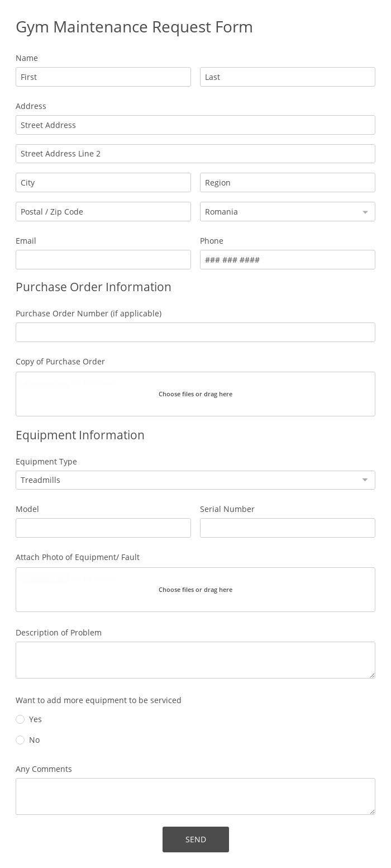Click the City input field

click(x=103, y=182)
